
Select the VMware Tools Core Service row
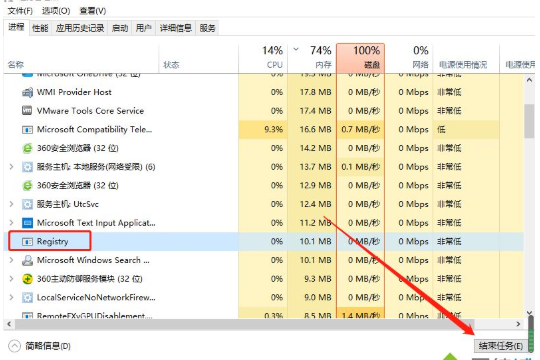tap(264, 111)
